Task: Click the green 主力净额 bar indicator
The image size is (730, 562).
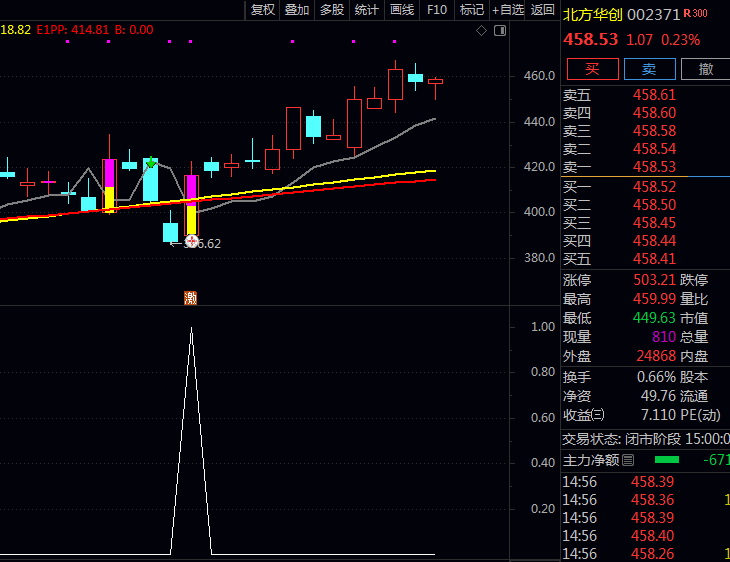Action: 667,460
